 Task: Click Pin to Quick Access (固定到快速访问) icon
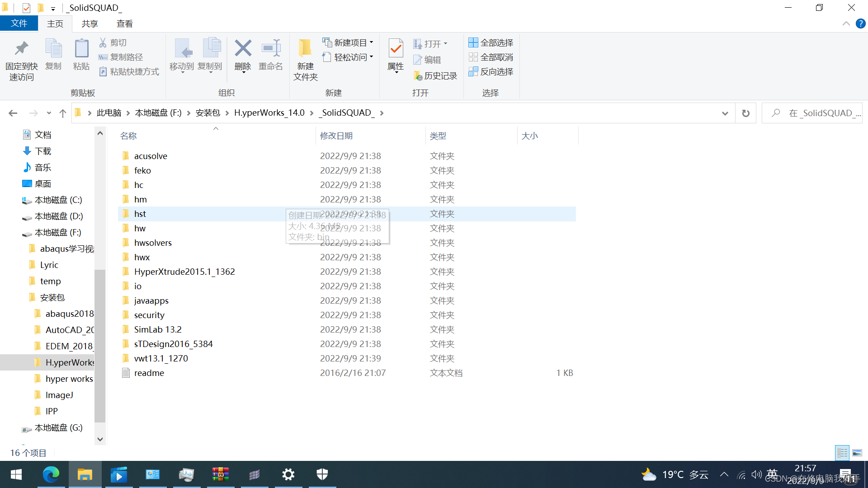pyautogui.click(x=21, y=49)
